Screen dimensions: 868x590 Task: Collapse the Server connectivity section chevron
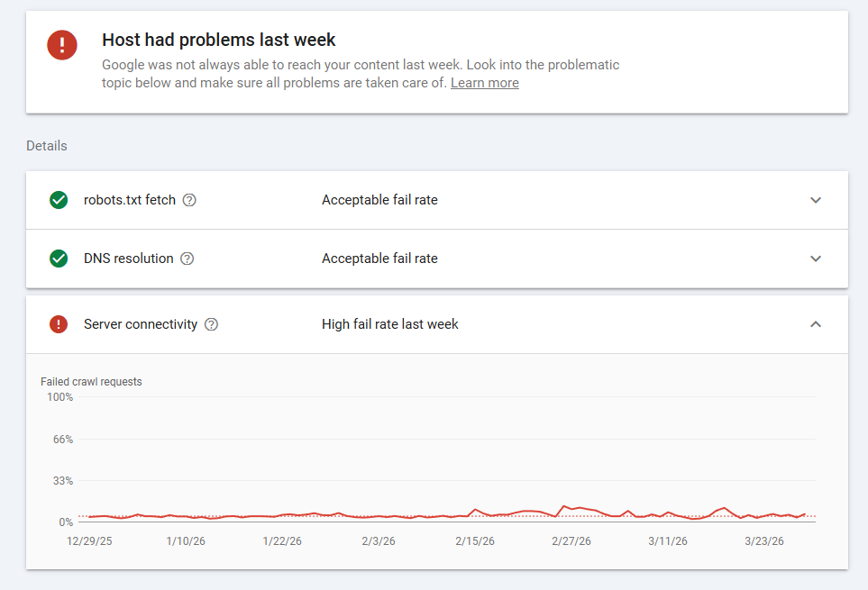[x=816, y=324]
